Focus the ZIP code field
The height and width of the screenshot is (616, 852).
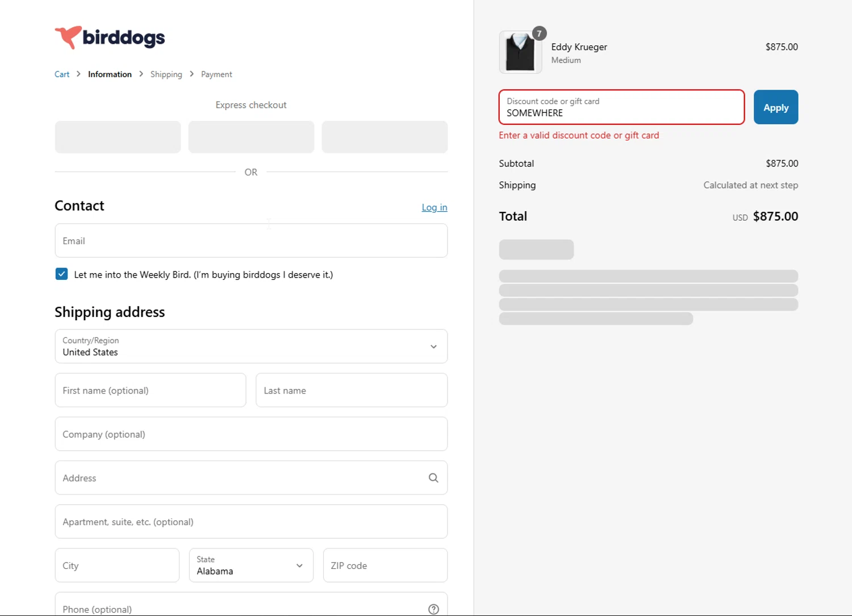click(385, 565)
